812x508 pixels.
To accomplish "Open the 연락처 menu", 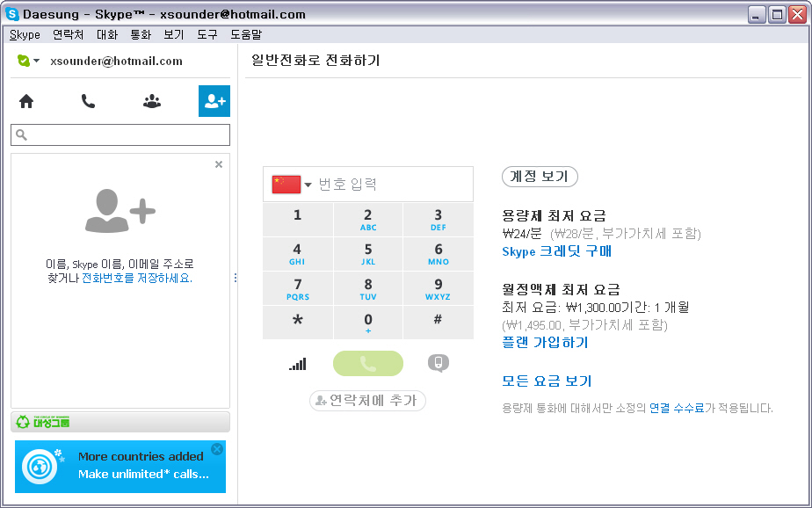I will pos(68,34).
